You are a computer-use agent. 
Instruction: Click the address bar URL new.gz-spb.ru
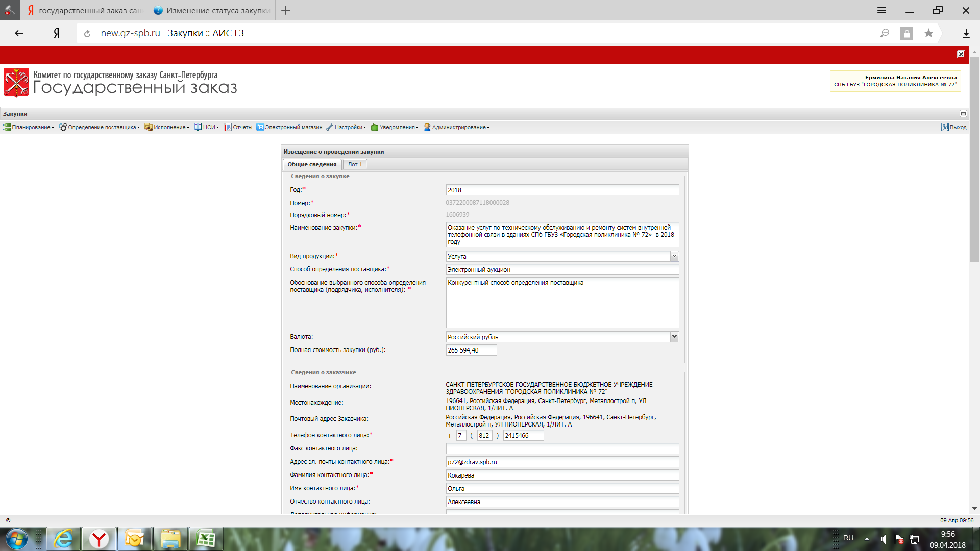(130, 33)
